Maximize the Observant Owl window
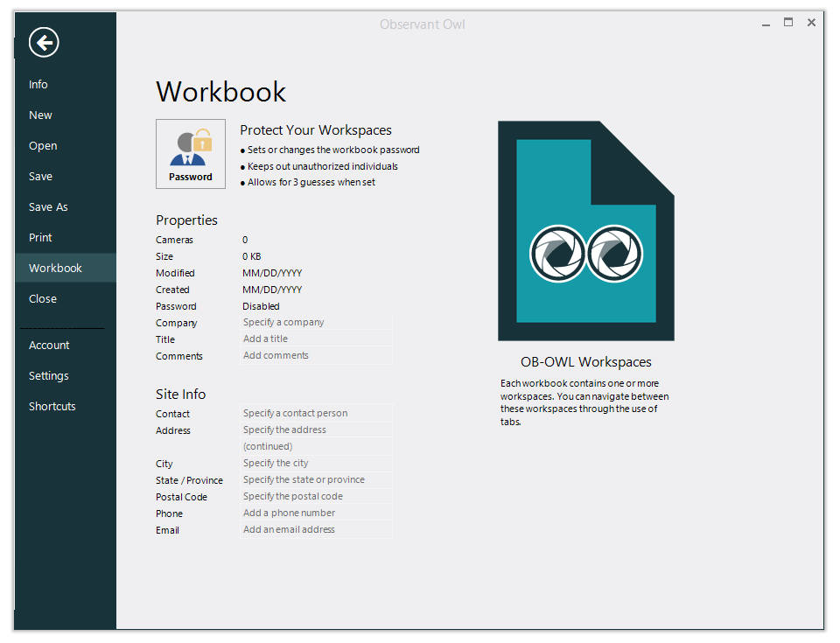 pos(788,23)
